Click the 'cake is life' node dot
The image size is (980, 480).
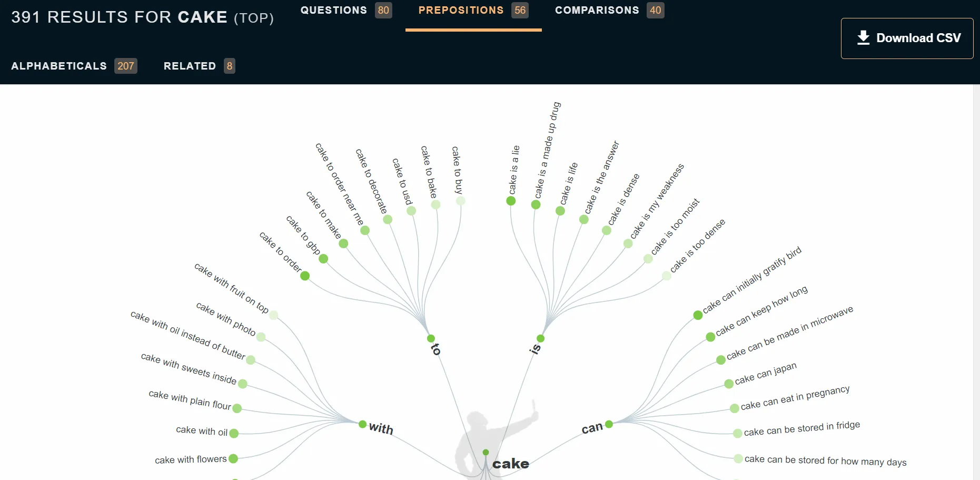[560, 211]
